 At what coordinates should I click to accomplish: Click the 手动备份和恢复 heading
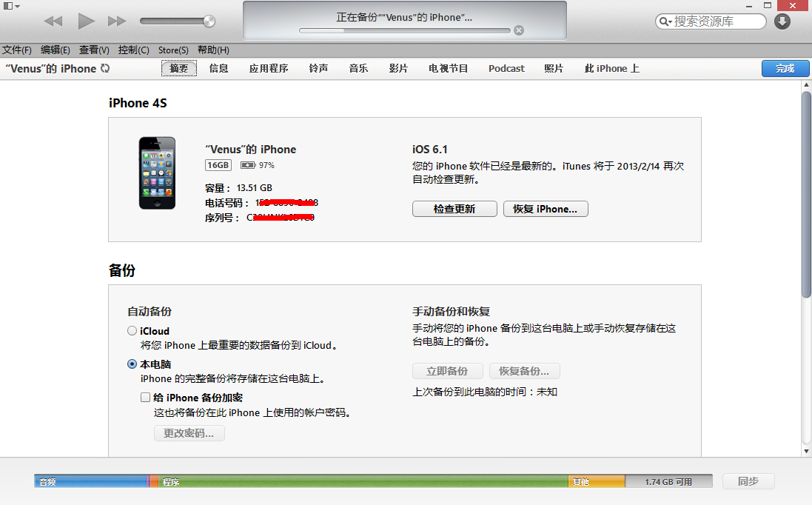pos(451,311)
